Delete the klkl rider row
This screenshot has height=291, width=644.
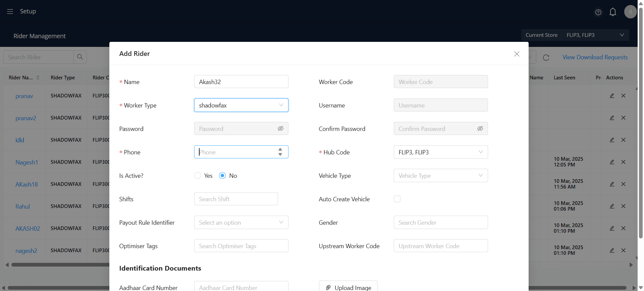click(623, 140)
